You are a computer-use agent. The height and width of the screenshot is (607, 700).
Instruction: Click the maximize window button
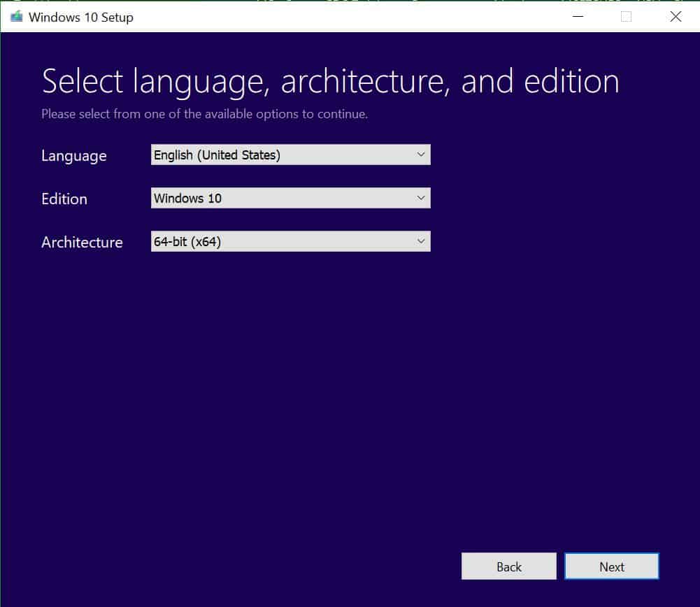(626, 16)
